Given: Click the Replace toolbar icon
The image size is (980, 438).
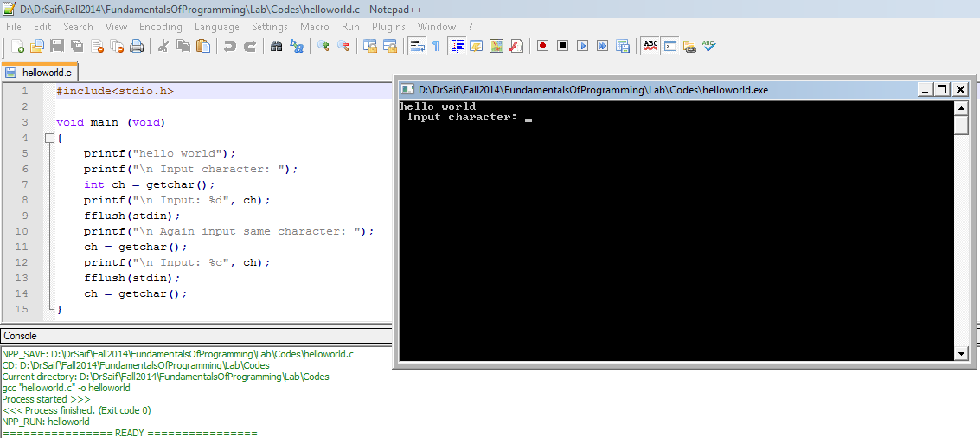Looking at the screenshot, I should pos(297,46).
